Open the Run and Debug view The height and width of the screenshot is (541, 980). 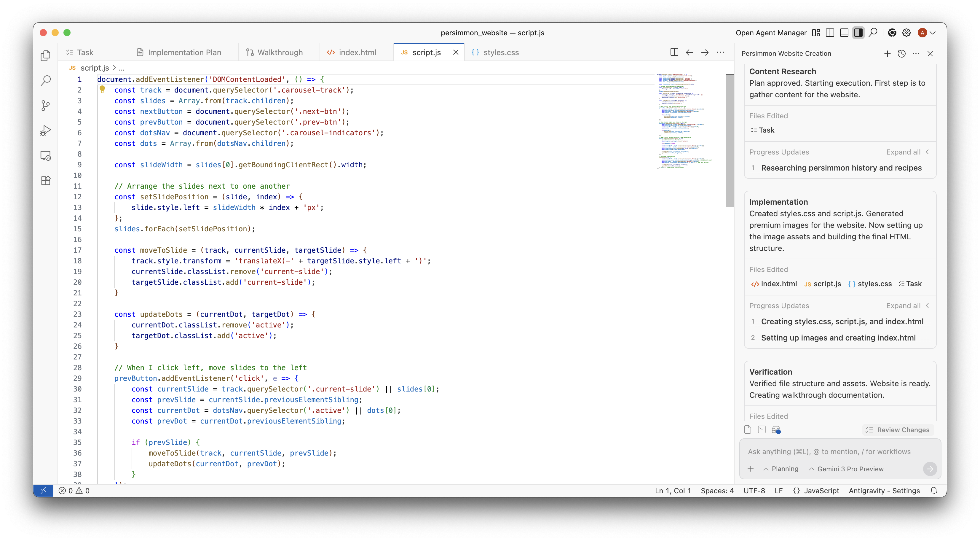point(46,131)
